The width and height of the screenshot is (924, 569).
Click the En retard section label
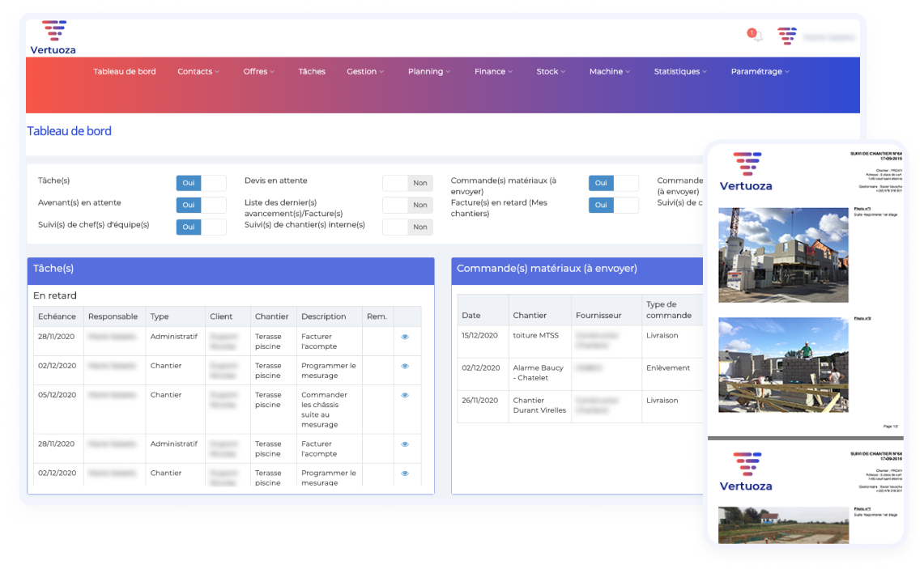(55, 295)
